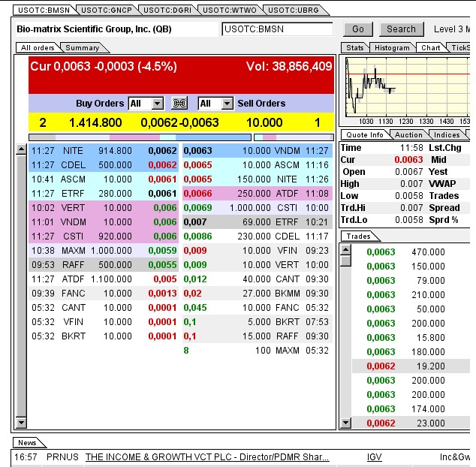The height and width of the screenshot is (467, 476).
Task: Switch to the USOTC:GNCP tab
Action: 107,10
